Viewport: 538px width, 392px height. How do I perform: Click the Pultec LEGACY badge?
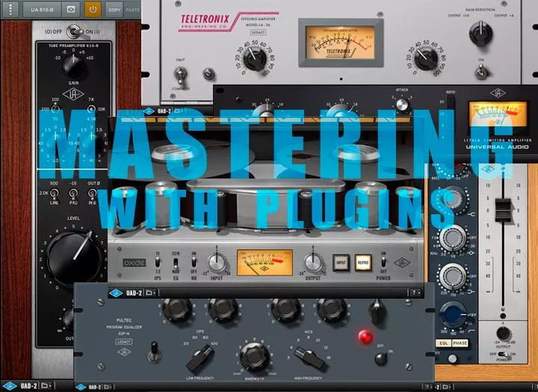pyautogui.click(x=123, y=341)
